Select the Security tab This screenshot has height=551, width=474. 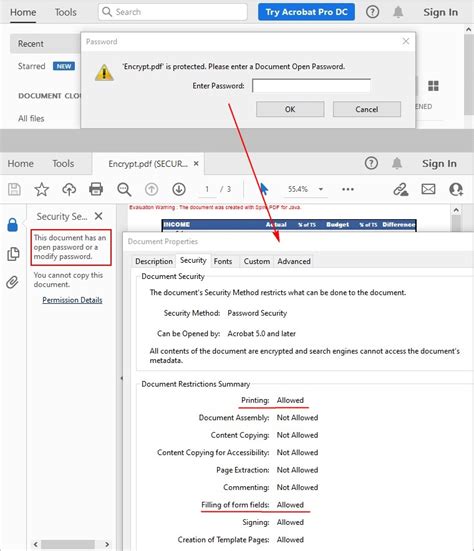click(193, 260)
